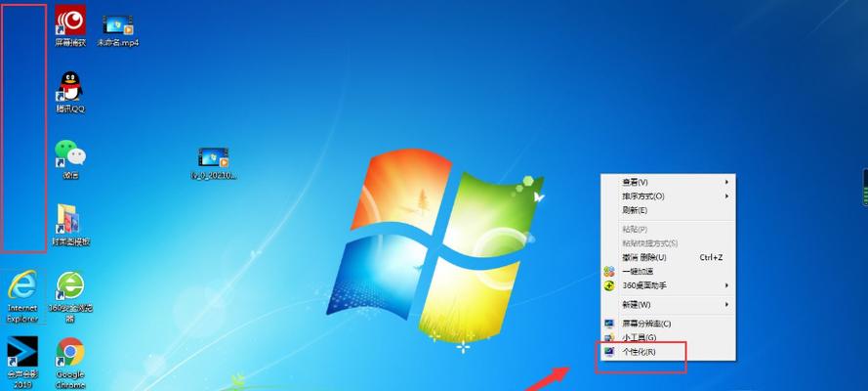Select the 封面图模板 folder shortcut
Image resolution: width=868 pixels, height=391 pixels.
point(70,226)
